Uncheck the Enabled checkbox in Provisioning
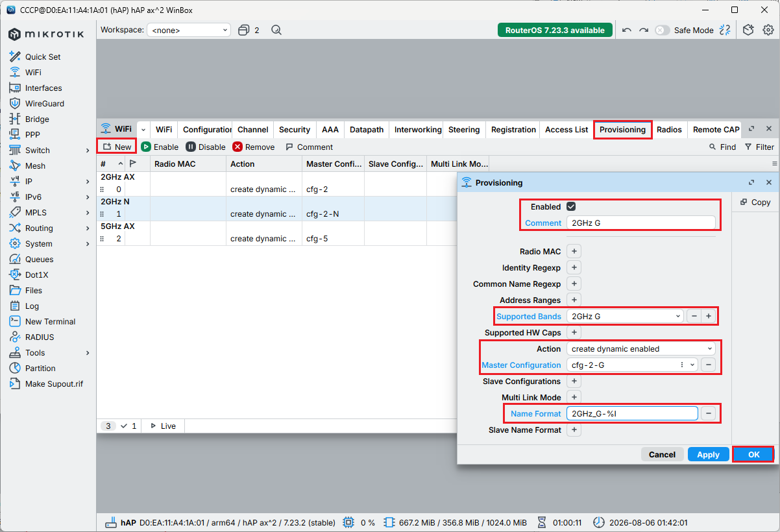The image size is (780, 532). point(571,206)
